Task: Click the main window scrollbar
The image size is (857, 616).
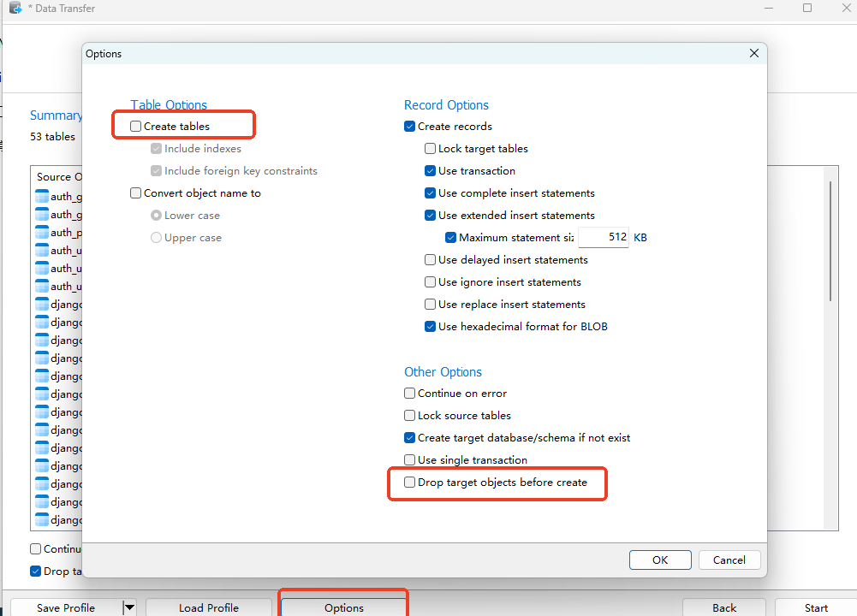Action: click(830, 240)
